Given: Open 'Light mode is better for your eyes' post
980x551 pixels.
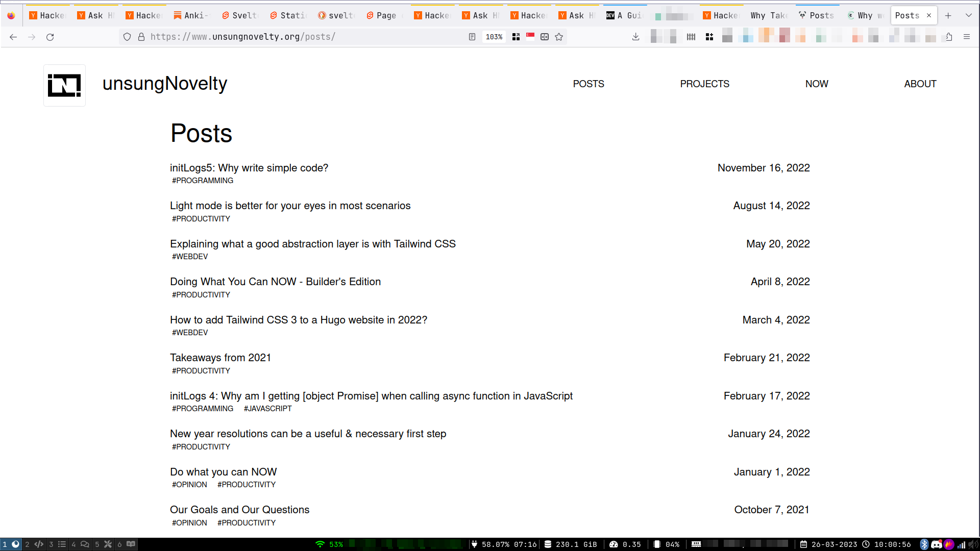Looking at the screenshot, I should [290, 206].
